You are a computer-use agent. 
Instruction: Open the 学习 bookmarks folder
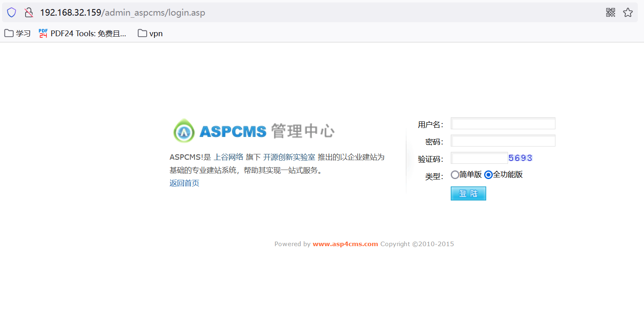coord(18,33)
